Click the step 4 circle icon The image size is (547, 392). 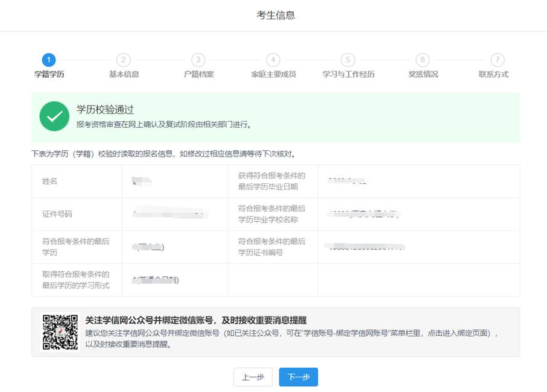pyautogui.click(x=273, y=60)
